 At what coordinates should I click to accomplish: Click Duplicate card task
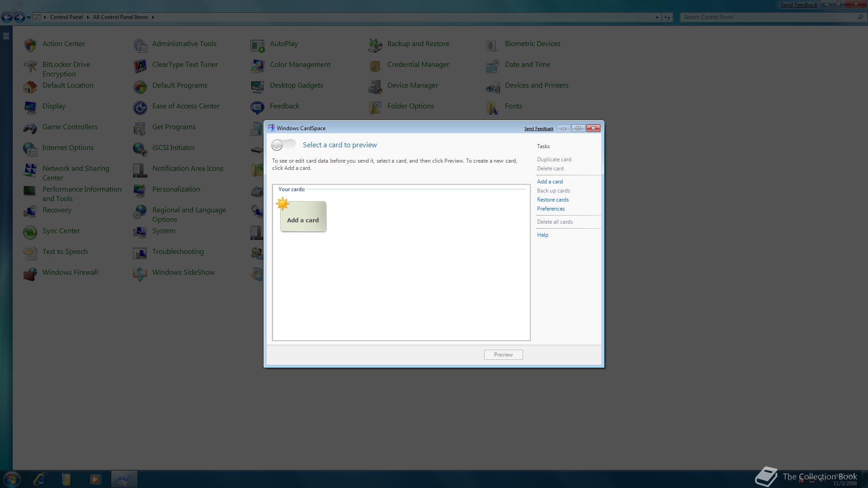tap(554, 160)
